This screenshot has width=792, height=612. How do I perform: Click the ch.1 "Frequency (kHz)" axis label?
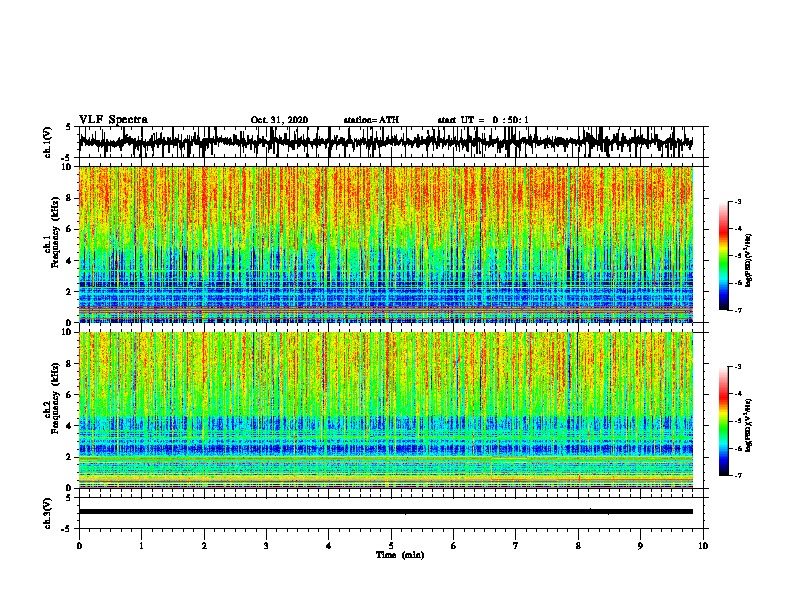point(55,233)
